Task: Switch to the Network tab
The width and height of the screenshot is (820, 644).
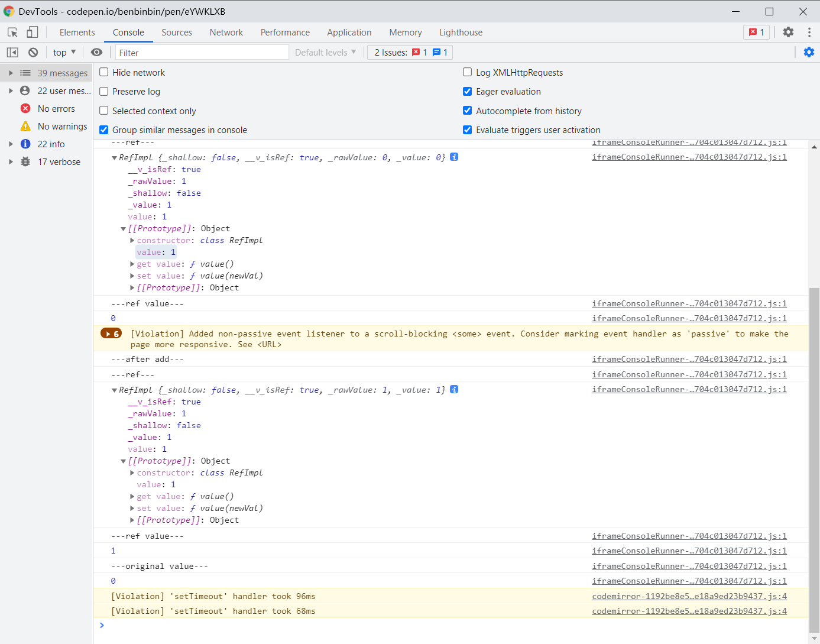Action: [x=226, y=33]
